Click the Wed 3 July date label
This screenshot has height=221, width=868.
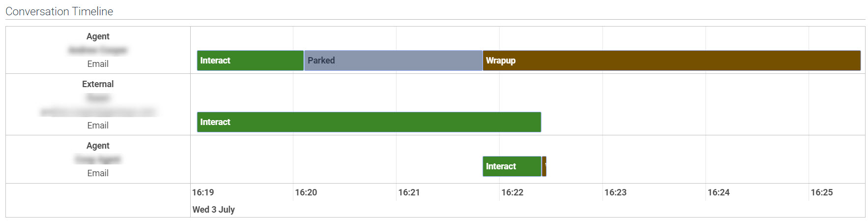point(214,210)
